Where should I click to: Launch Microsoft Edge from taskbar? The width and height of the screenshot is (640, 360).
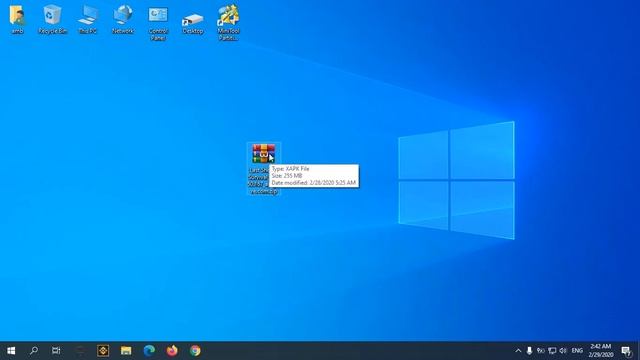149,351
